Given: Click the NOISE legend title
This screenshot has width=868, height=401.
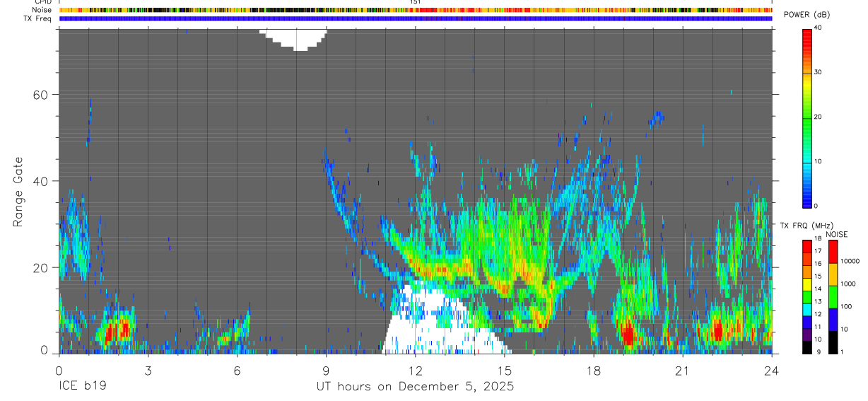Looking at the screenshot, I should point(837,234).
